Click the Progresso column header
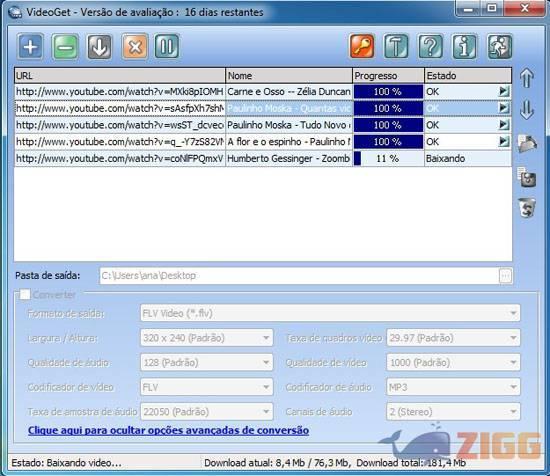 coord(388,76)
